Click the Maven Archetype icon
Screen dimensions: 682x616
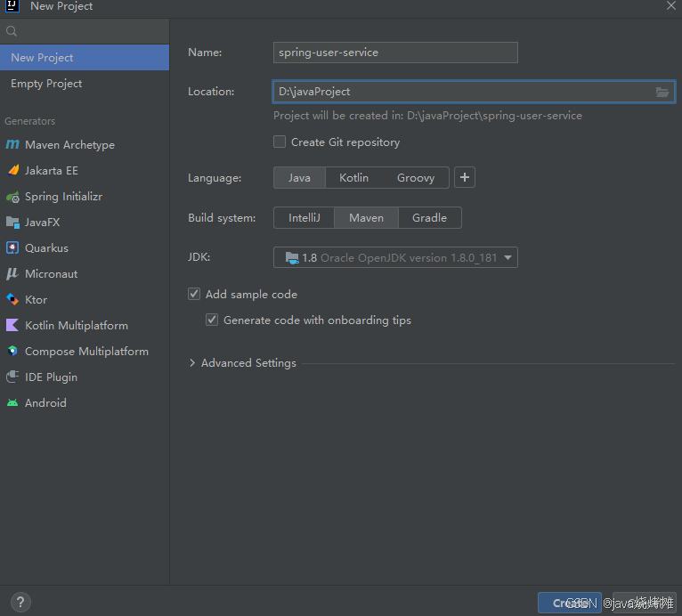pos(12,144)
